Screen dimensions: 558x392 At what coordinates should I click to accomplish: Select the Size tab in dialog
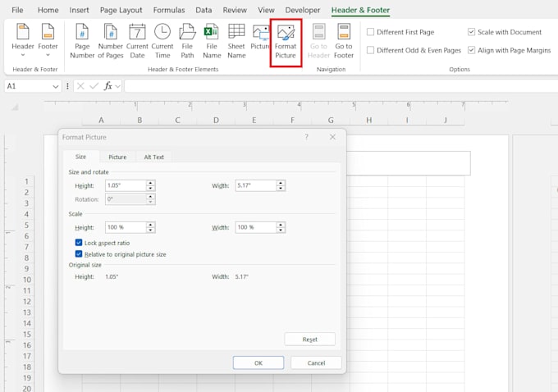click(80, 157)
